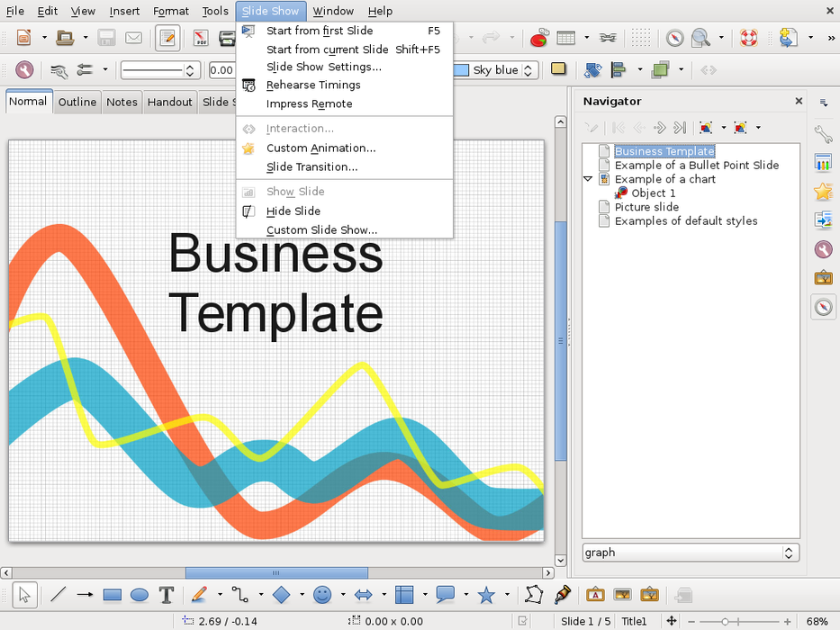The width and height of the screenshot is (840, 630).
Task: Insert a chart from the toolbar
Action: (x=540, y=38)
